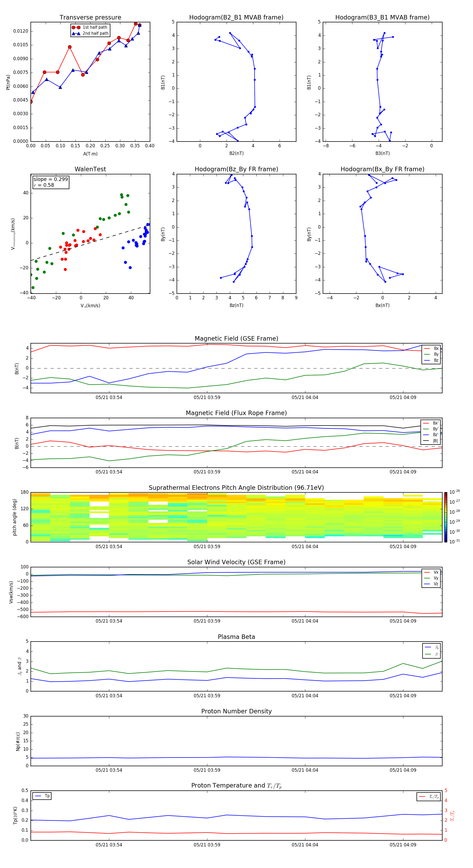Screen dimensions: 473x868
Task: Click the 'Hodogram(Bx_By FR frame)' title
Action: [x=382, y=169]
